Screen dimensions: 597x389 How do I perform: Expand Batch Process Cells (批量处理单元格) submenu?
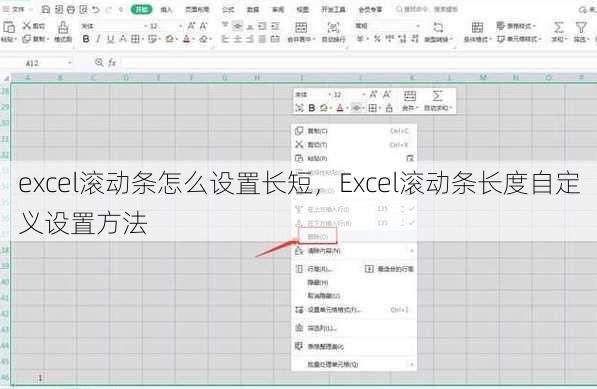(412, 365)
